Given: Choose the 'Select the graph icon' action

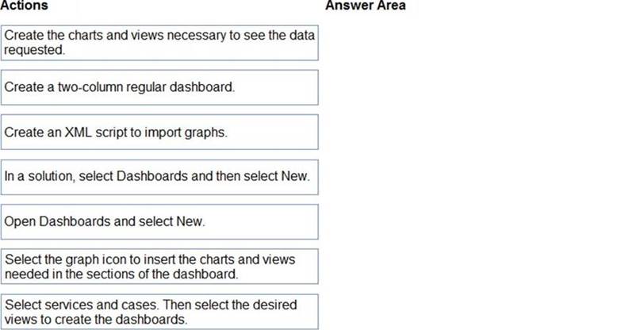Looking at the screenshot, I should tap(159, 267).
